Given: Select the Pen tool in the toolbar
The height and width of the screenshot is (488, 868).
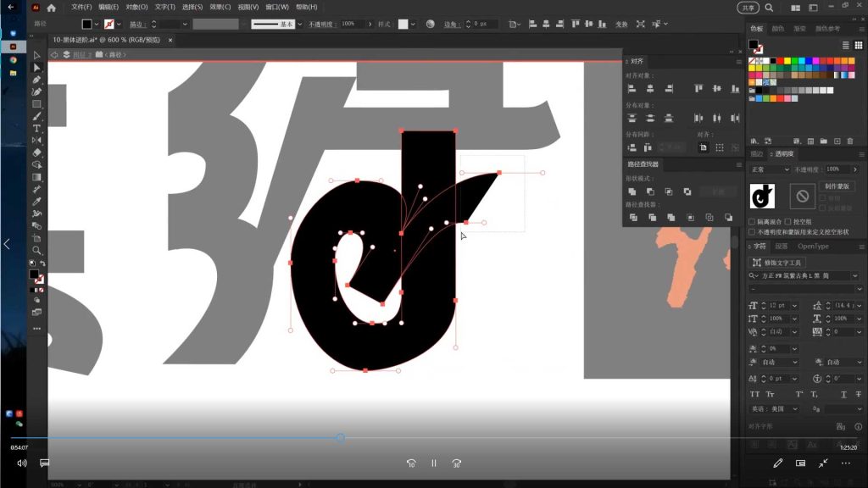Looking at the screenshot, I should 36,80.
